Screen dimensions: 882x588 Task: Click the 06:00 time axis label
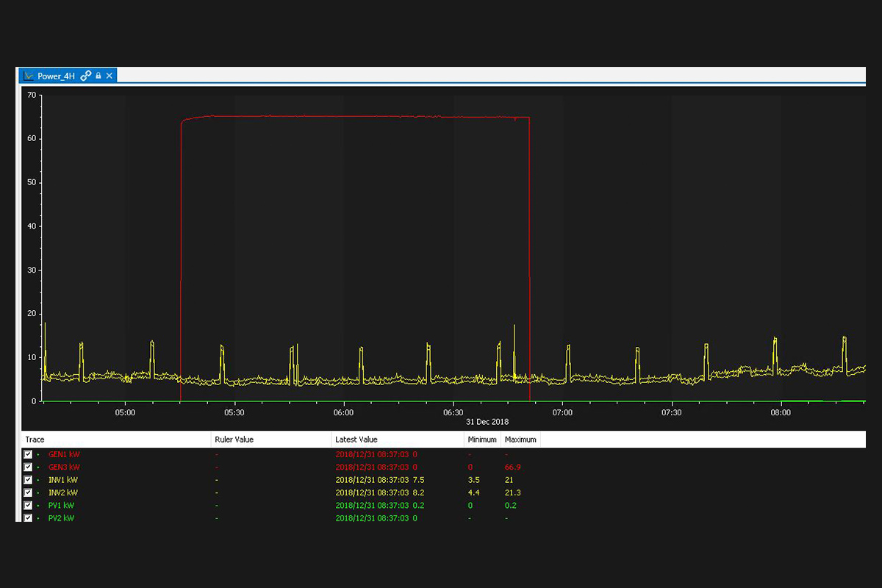pos(343,413)
